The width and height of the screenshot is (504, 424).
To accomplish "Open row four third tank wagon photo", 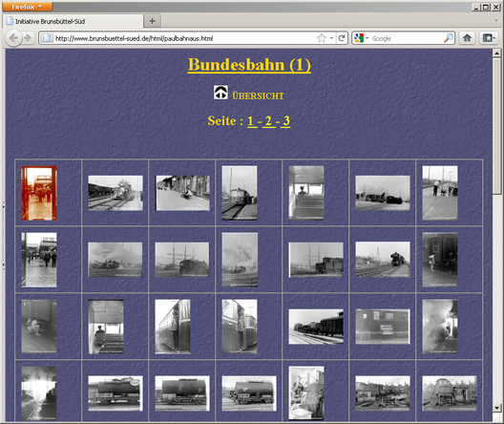I will click(182, 393).
